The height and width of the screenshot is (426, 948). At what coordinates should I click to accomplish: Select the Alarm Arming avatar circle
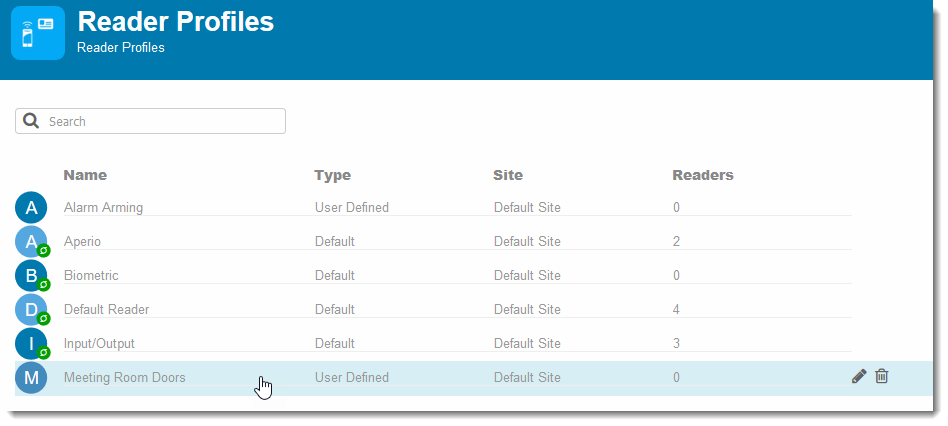coord(31,208)
